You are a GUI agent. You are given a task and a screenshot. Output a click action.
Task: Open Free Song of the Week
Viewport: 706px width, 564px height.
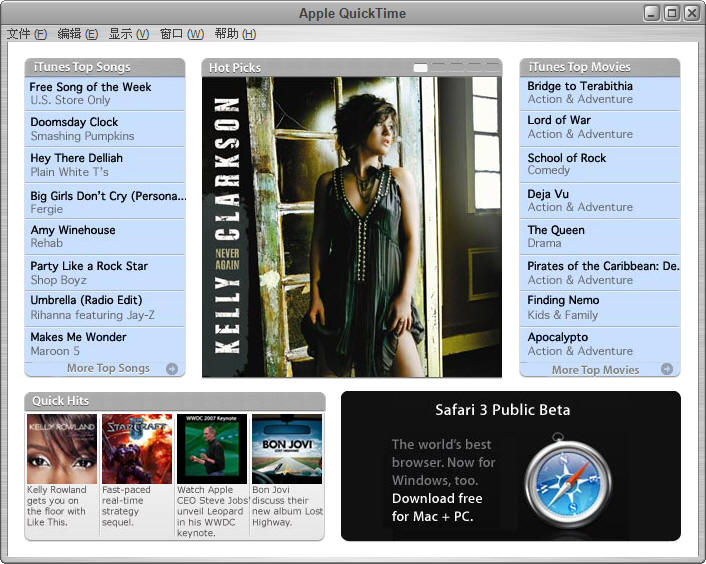point(105,94)
